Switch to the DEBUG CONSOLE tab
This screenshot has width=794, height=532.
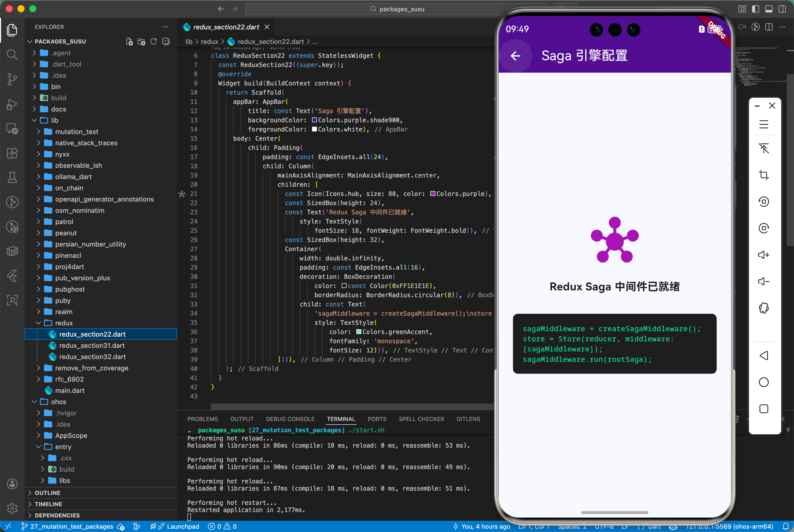coord(290,419)
